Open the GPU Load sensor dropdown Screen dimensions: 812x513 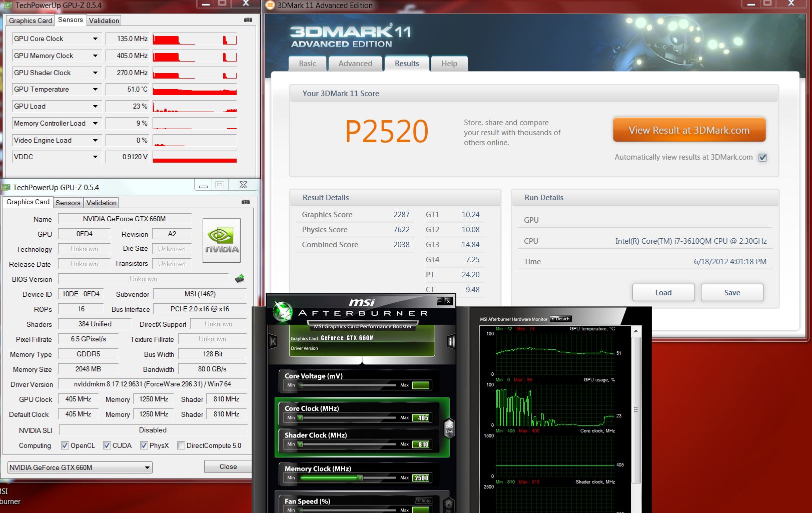click(95, 106)
